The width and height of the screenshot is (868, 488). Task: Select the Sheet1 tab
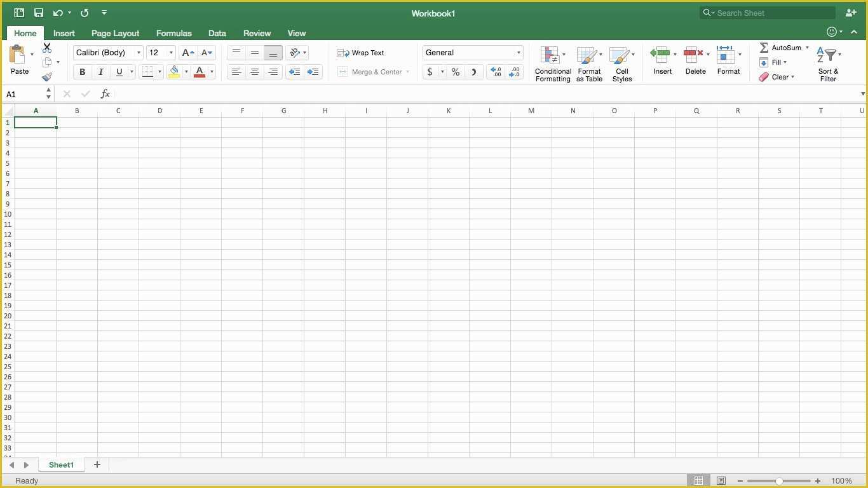61,464
